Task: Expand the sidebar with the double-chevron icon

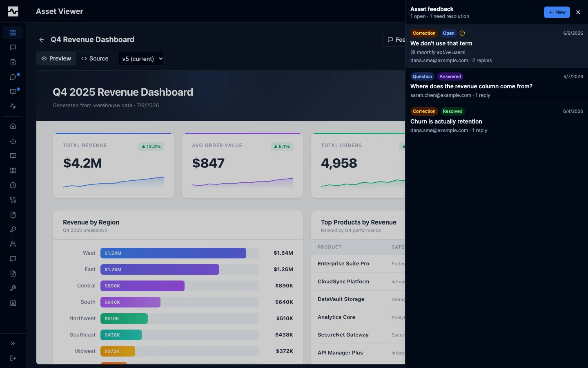Action: 13,343
